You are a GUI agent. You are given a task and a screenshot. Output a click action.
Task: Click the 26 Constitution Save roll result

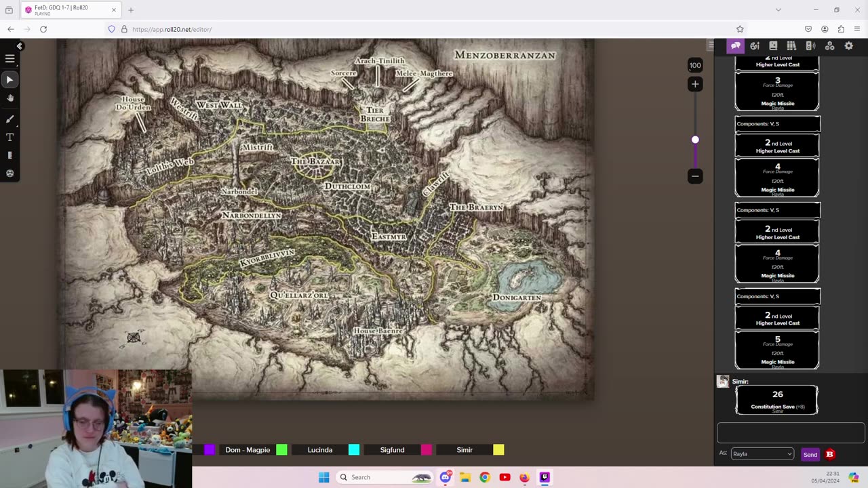coord(777,400)
